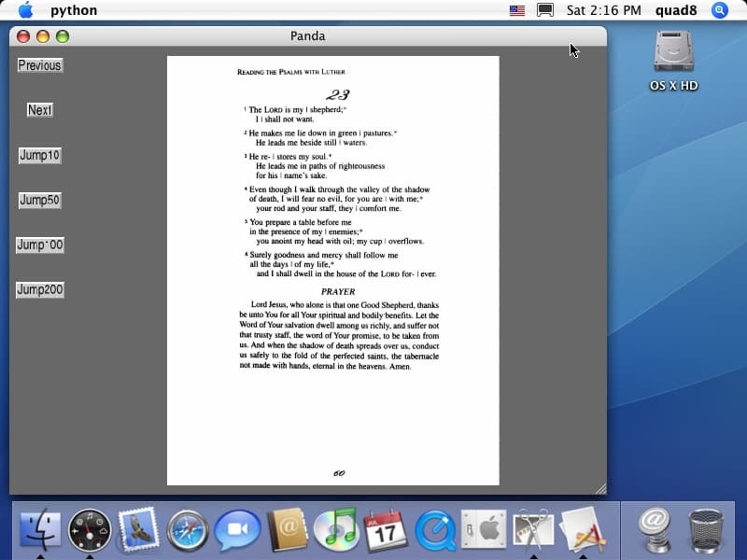The width and height of the screenshot is (747, 560).
Task: Click the Dock icon with pencil and ruler
Action: (x=583, y=529)
